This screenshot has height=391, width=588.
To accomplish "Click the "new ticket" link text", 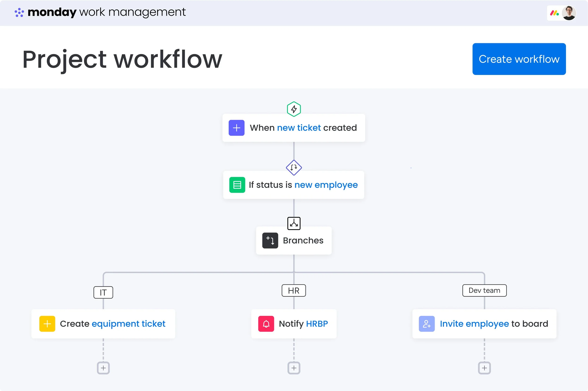I will [x=299, y=128].
